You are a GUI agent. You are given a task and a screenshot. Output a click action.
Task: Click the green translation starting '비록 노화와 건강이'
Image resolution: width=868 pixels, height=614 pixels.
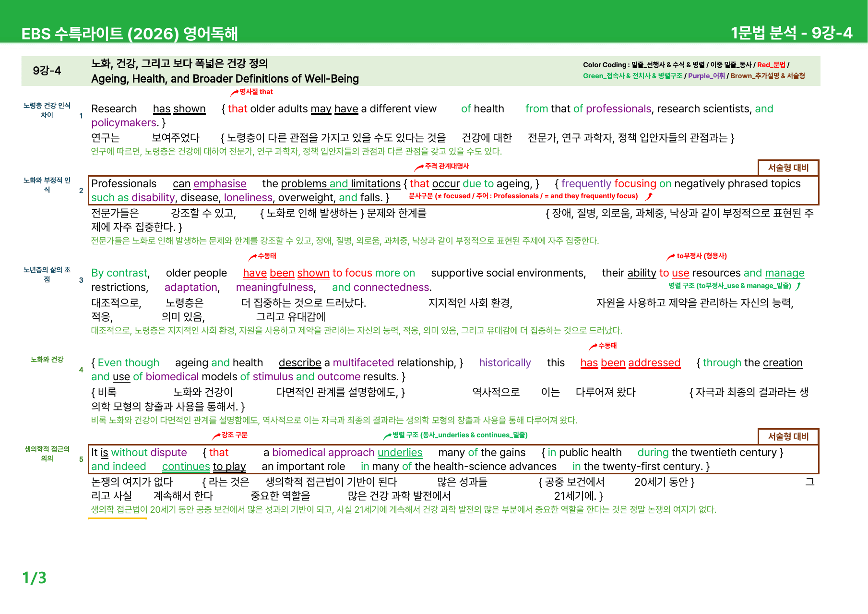[334, 421]
